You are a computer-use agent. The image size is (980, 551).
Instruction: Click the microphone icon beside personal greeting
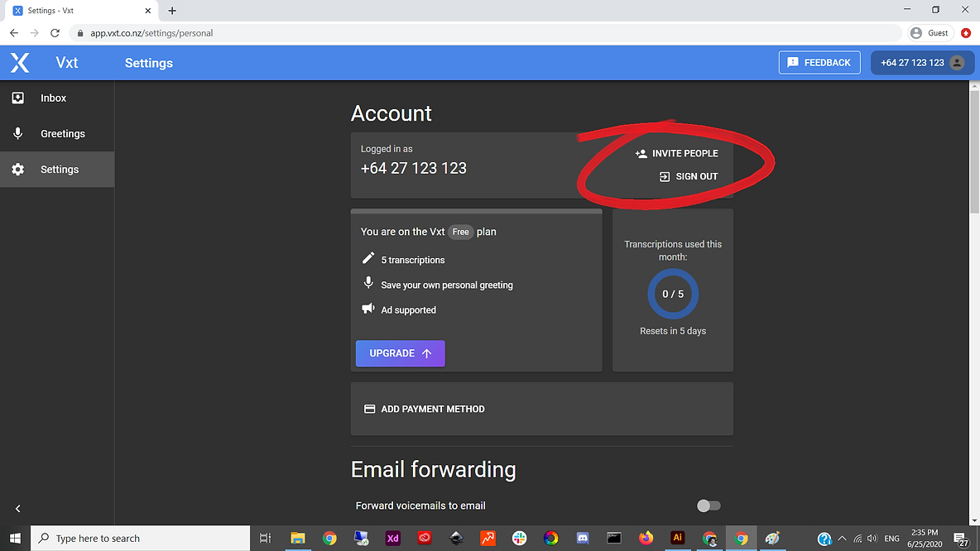click(x=368, y=283)
